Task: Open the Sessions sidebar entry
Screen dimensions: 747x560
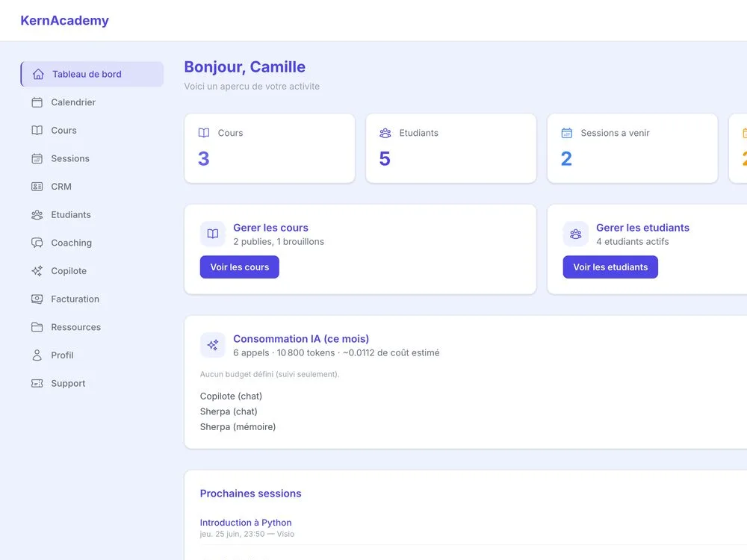Action: pos(92,158)
